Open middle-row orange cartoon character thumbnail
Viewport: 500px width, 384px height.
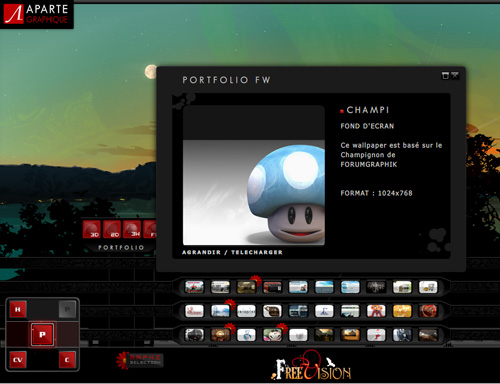376,311
